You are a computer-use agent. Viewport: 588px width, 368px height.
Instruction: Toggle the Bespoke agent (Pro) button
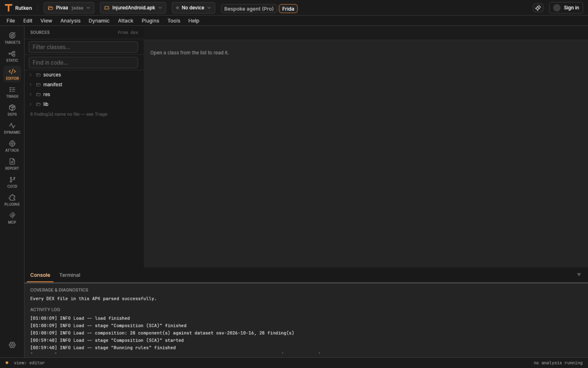point(249,8)
